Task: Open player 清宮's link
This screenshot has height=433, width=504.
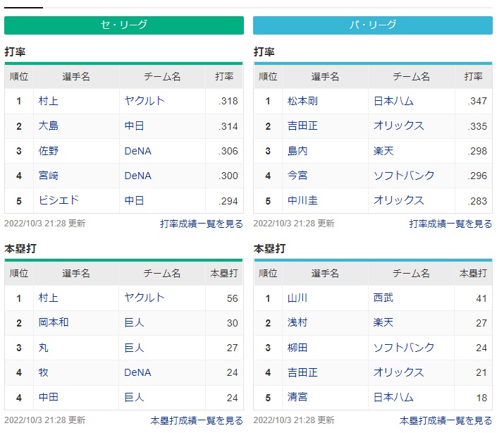Action: 297,397
